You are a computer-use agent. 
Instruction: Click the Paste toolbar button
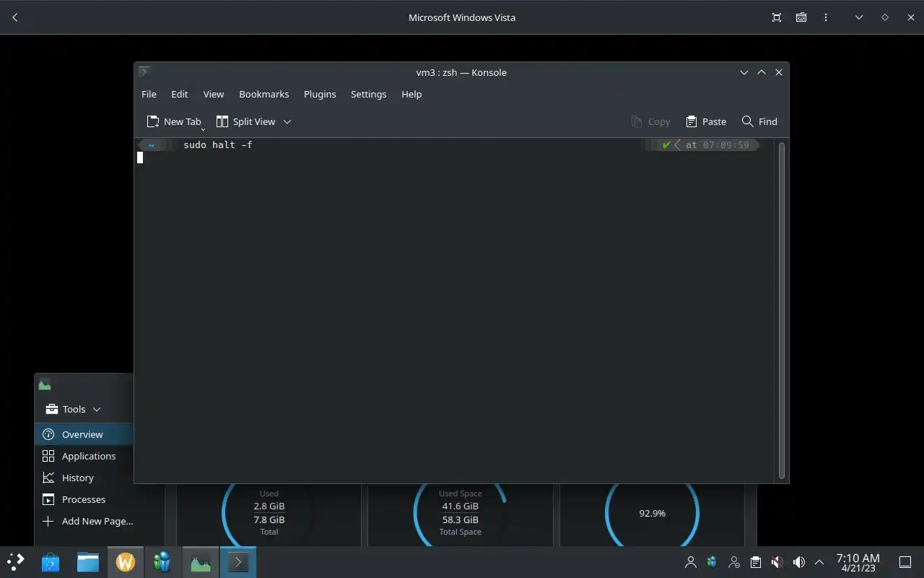pyautogui.click(x=706, y=121)
